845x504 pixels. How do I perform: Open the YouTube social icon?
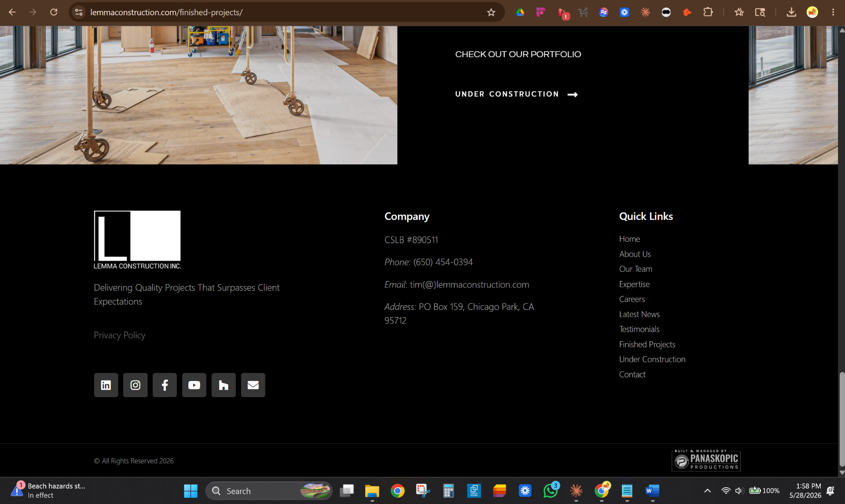pos(194,385)
